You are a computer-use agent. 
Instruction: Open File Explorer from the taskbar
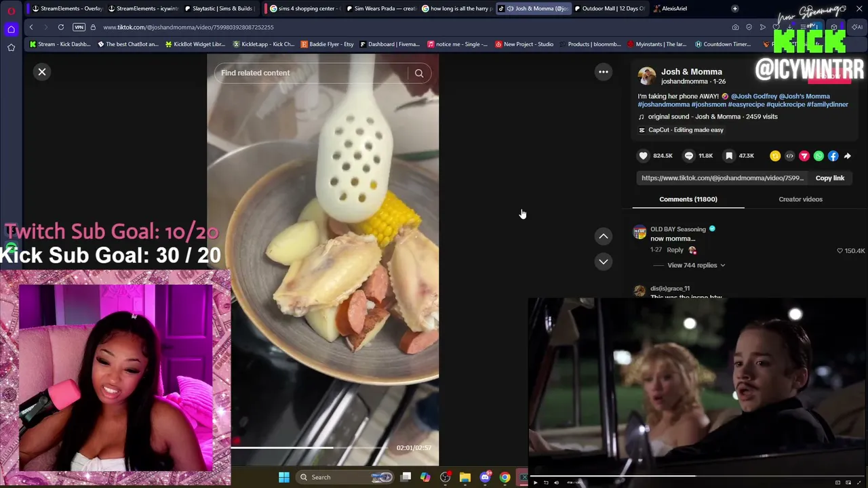[x=465, y=477]
